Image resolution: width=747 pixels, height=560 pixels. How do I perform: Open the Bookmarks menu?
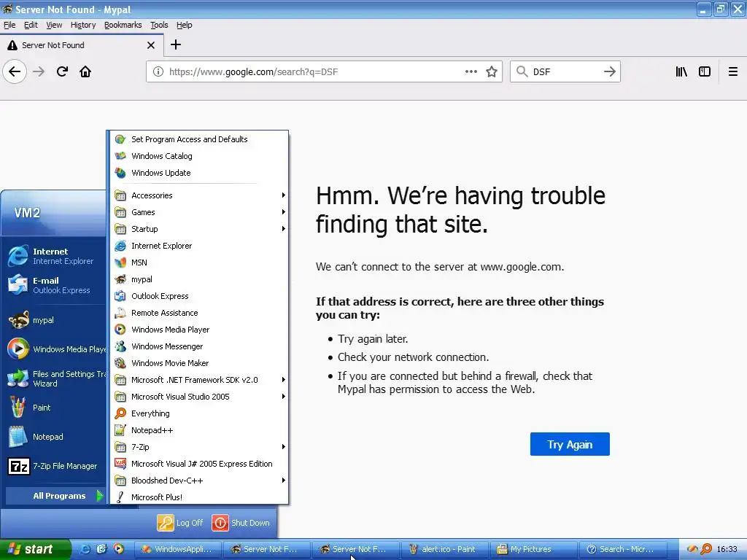tap(123, 26)
